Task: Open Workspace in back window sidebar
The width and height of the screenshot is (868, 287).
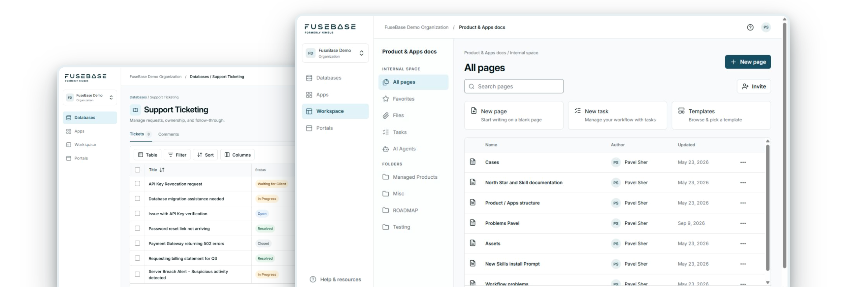Action: tap(90, 145)
